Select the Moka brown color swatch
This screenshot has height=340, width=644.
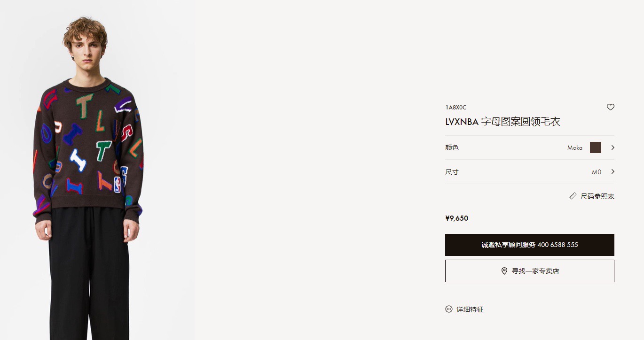point(595,147)
